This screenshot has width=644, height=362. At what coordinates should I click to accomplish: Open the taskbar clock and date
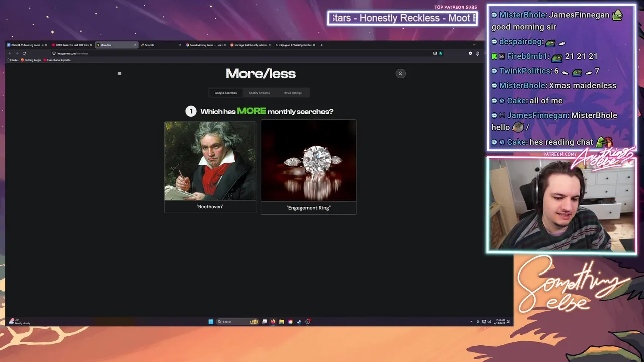(500, 322)
